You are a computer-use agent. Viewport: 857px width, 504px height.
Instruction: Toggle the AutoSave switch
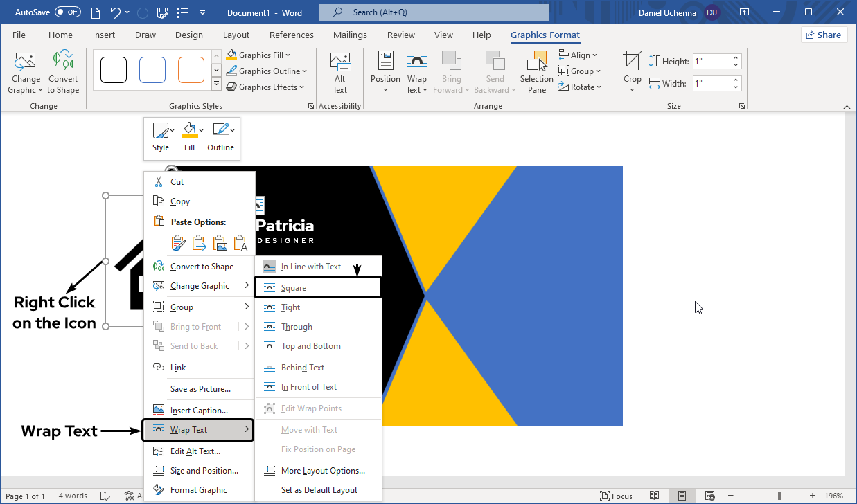point(67,12)
